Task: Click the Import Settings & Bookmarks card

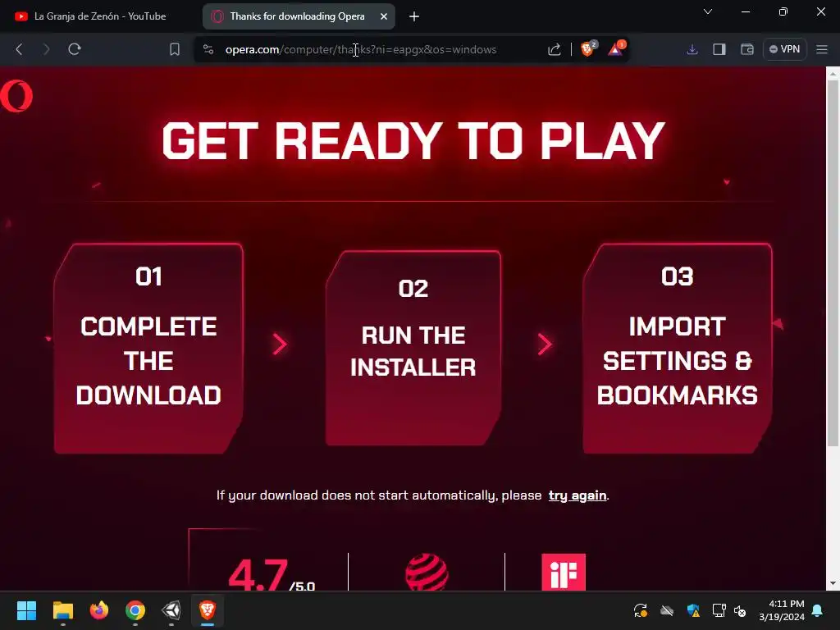Action: [x=677, y=348]
